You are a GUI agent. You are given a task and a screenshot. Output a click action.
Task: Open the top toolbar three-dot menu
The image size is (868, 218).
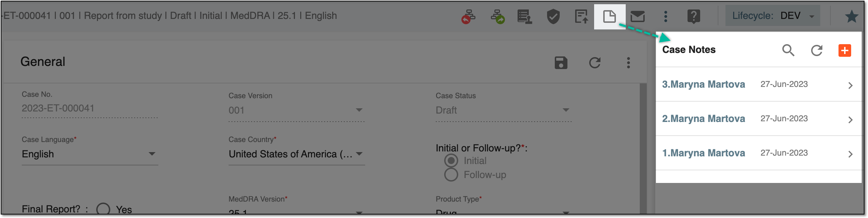click(x=666, y=16)
